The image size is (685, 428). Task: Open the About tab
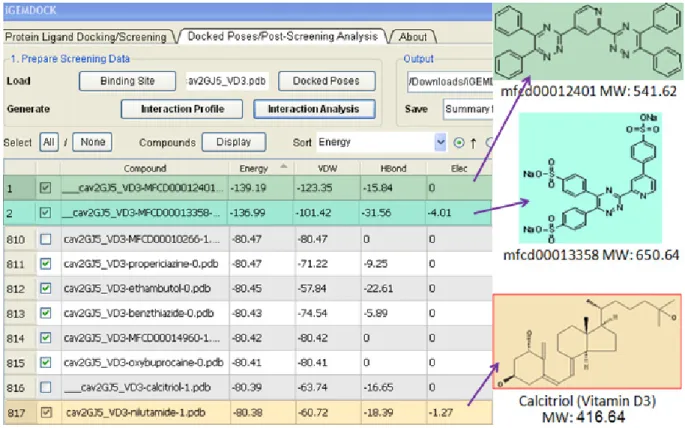(413, 37)
